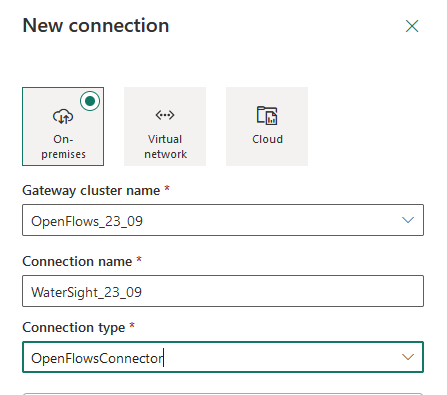447x395 pixels.
Task: Open the OpenFlows_23_09 gateway combo box
Action: point(223,220)
